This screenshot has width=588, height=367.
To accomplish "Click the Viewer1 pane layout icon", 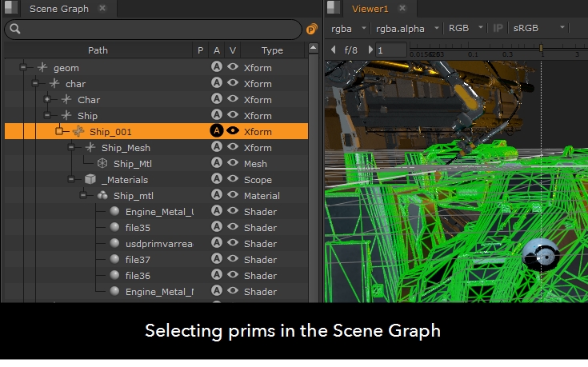I will coord(334,8).
